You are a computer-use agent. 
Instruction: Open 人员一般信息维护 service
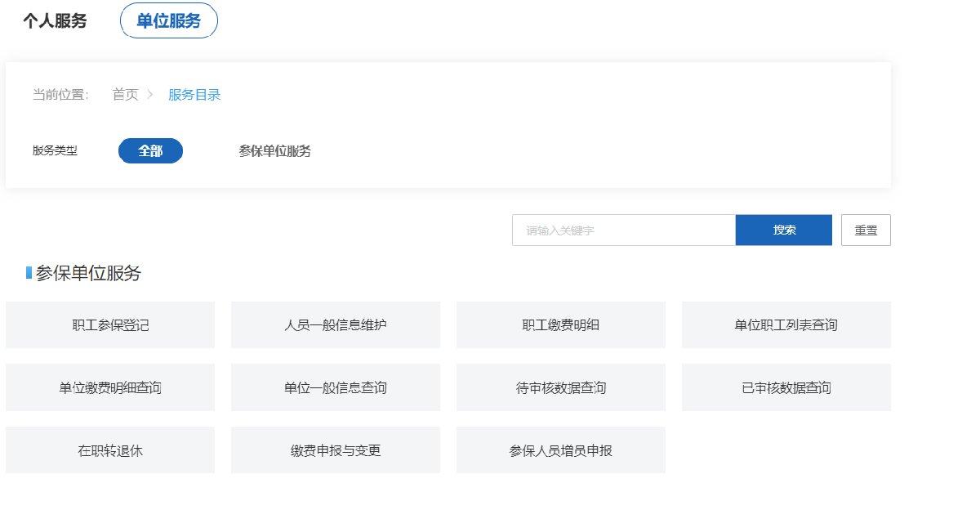[x=336, y=325]
